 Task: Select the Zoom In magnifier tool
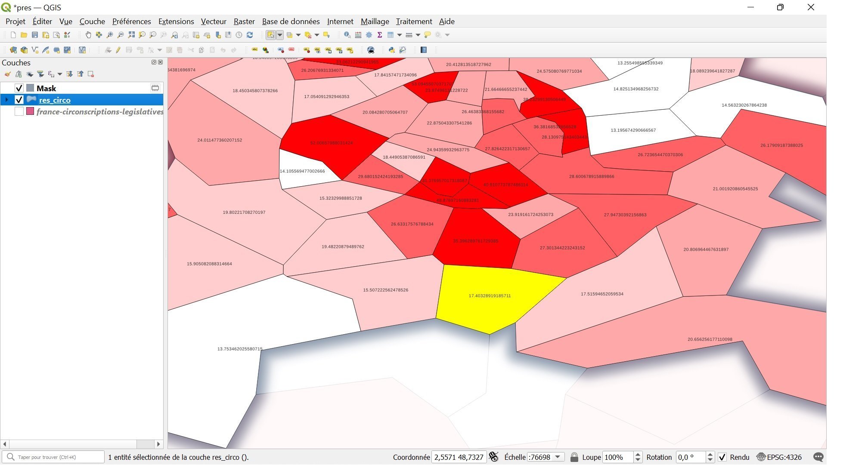point(110,35)
